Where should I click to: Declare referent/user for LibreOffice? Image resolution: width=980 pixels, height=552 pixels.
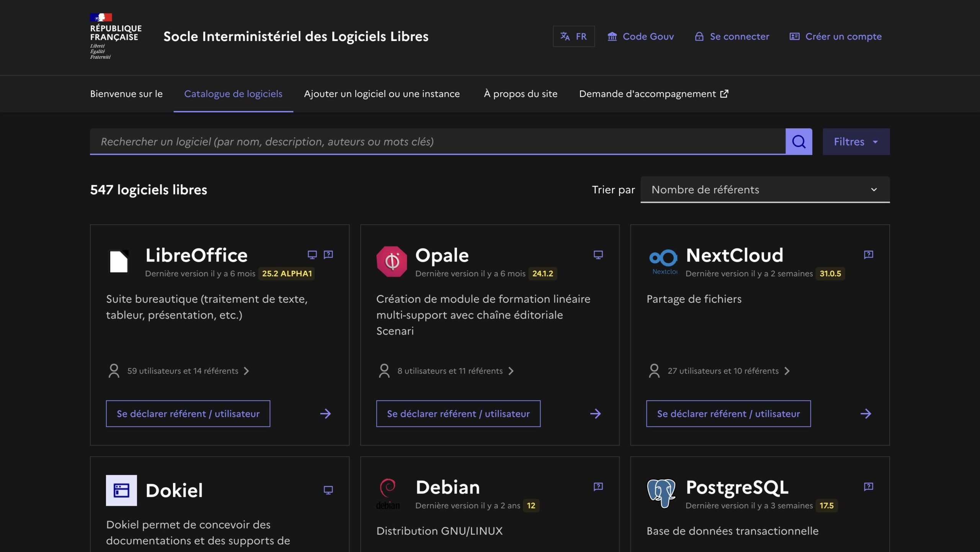coord(188,413)
